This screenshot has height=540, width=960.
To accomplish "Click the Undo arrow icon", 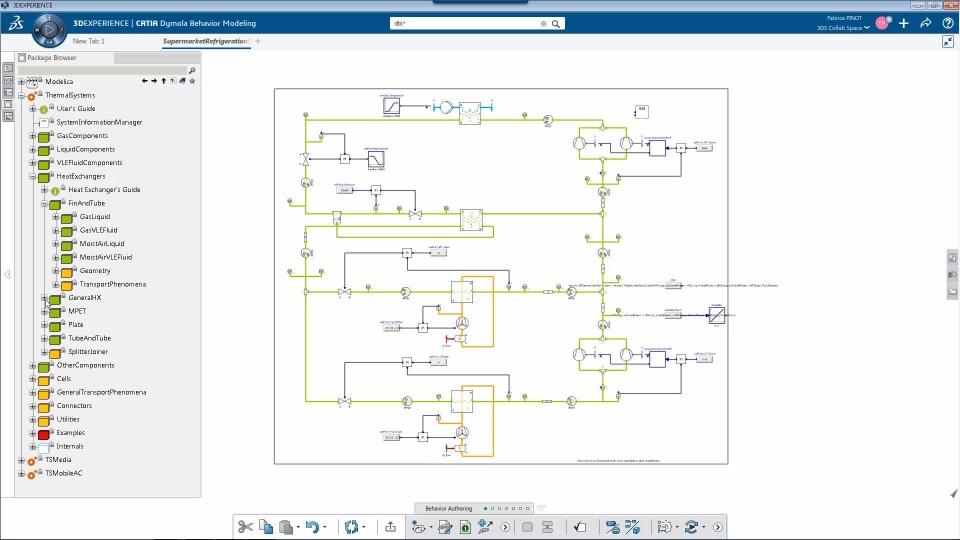I will tap(312, 527).
